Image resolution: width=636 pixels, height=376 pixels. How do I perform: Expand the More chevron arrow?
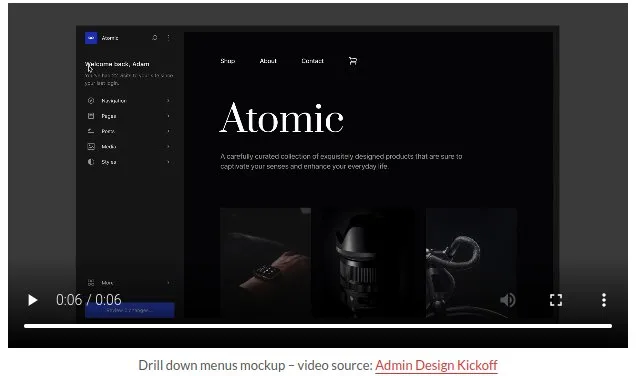coord(168,283)
